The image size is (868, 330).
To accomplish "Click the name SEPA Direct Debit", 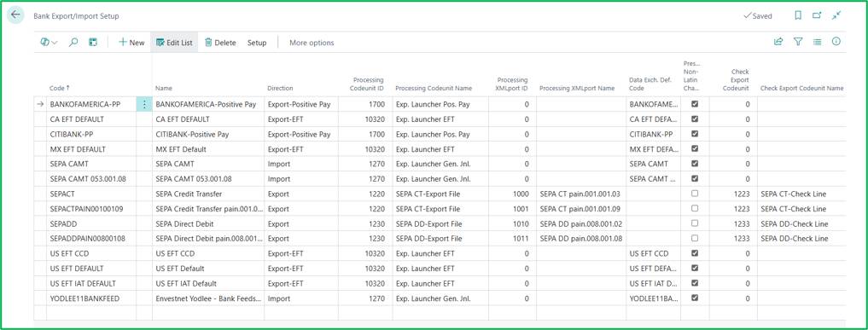I will (x=184, y=224).
